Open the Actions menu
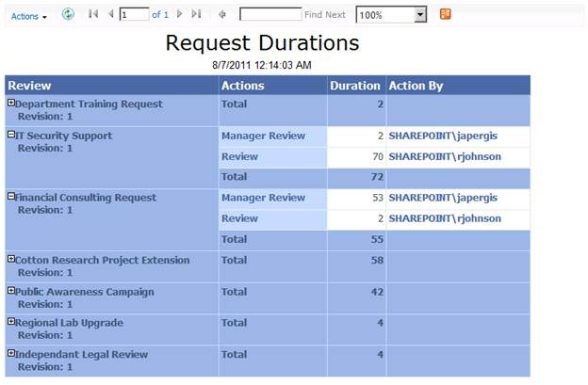The width and height of the screenshot is (588, 385). [29, 16]
